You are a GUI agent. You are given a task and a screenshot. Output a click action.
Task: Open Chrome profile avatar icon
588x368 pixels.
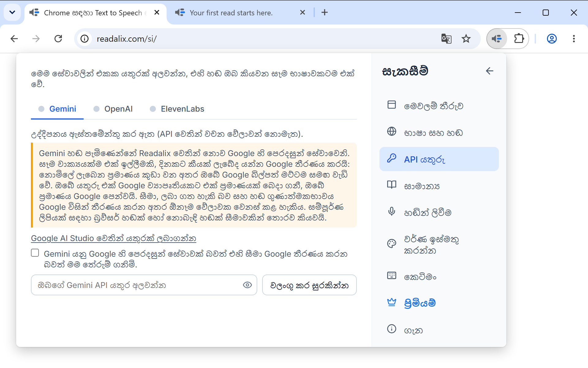(x=552, y=39)
